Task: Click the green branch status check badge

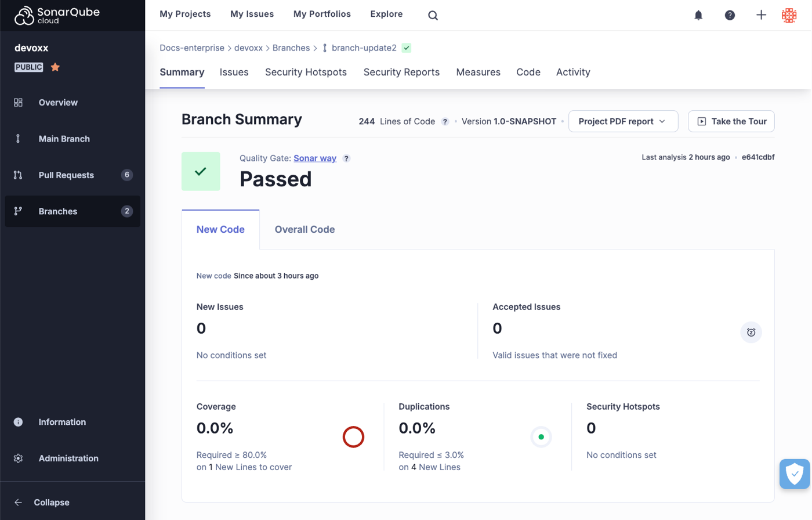Action: click(407, 48)
